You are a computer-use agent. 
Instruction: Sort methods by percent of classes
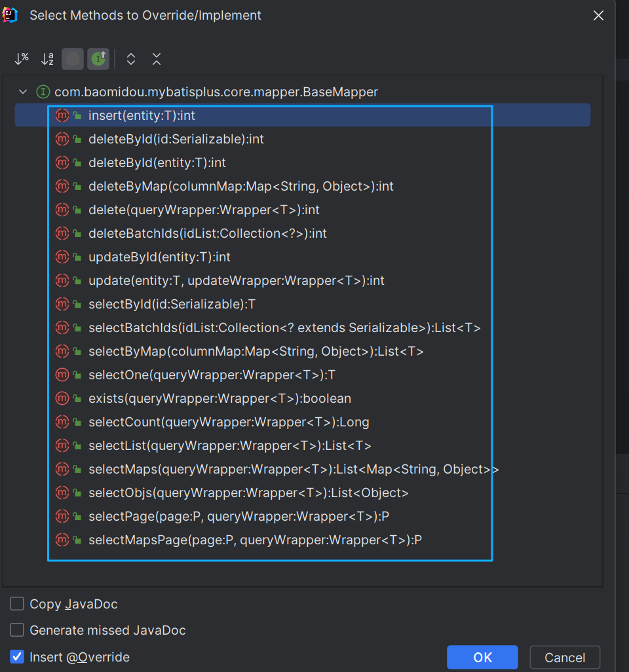pos(22,59)
